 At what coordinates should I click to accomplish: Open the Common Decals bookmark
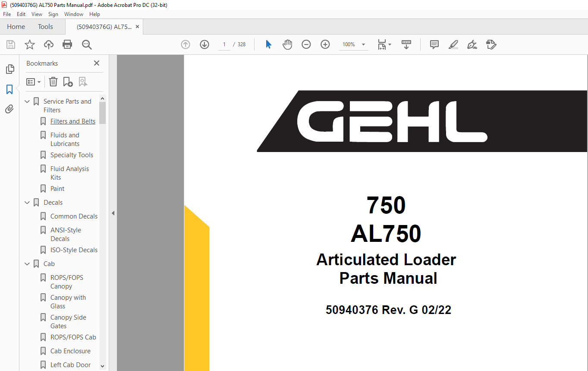tap(74, 216)
